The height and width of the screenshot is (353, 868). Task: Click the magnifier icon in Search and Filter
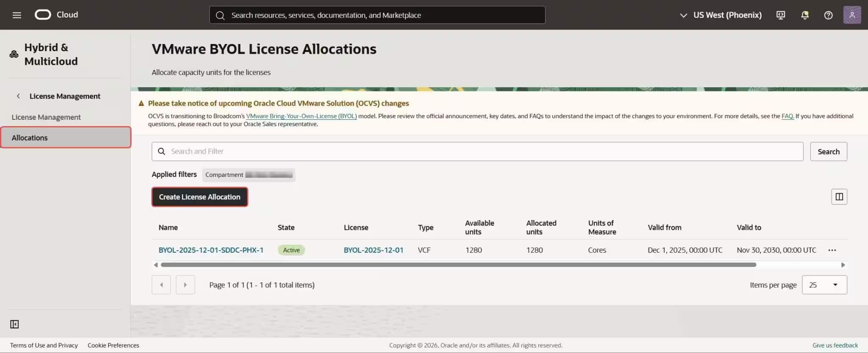pos(161,152)
